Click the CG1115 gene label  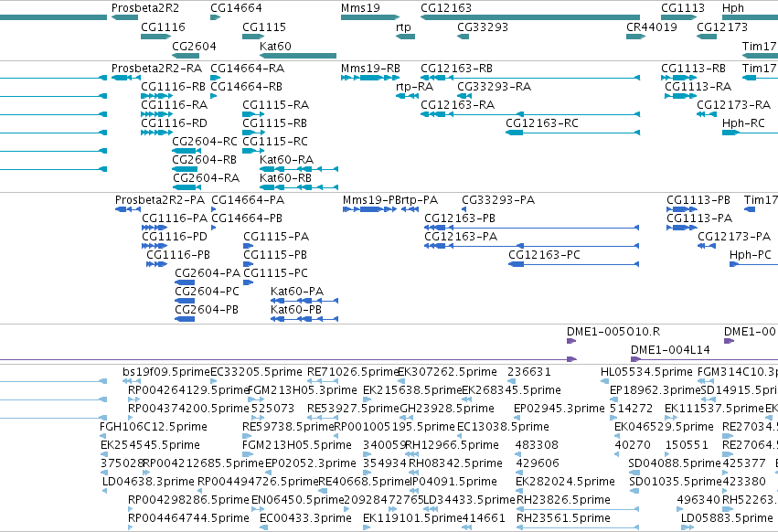tap(264, 27)
